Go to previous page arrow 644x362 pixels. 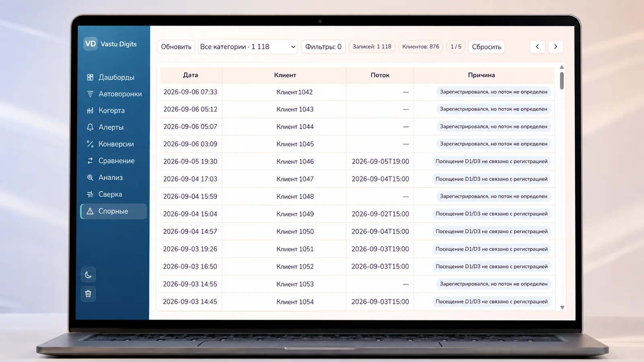point(537,47)
